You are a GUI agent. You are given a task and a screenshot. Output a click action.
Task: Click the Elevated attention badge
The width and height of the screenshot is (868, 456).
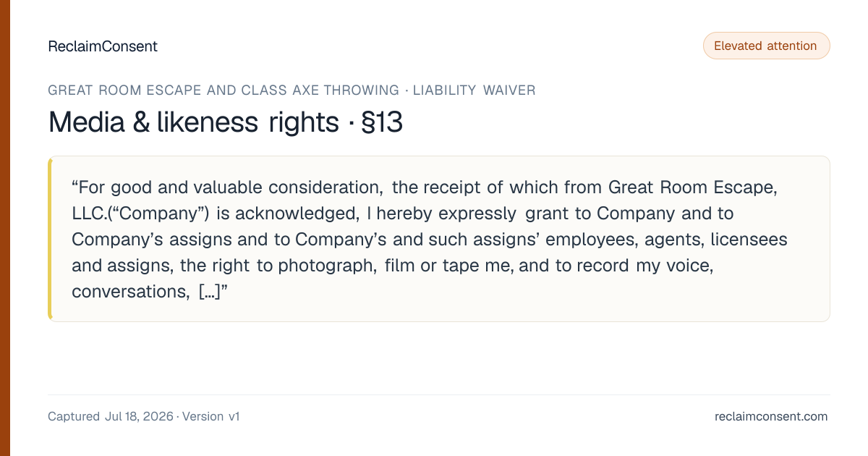click(766, 46)
